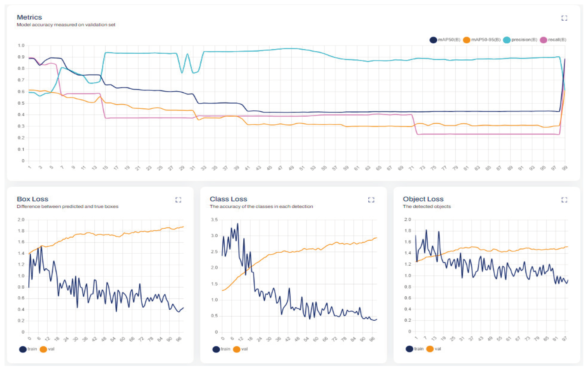
Task: Click the Box Loss panel title
Action: click(32, 199)
